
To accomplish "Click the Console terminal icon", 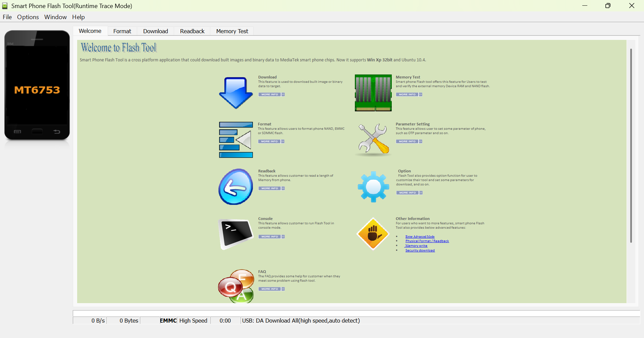I will click(x=236, y=234).
